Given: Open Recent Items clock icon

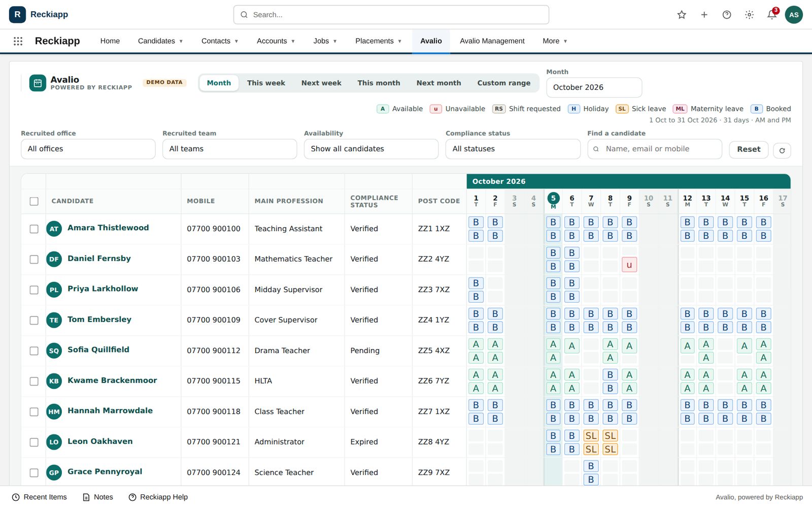Looking at the screenshot, I should pos(16,497).
